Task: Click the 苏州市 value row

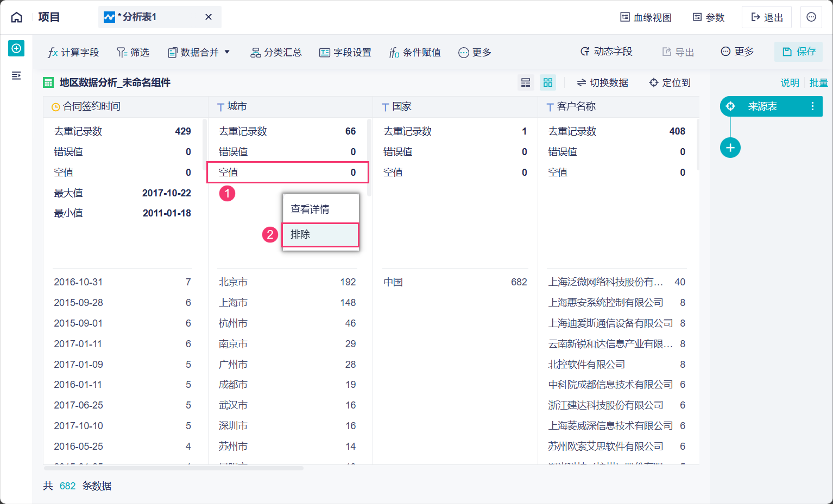Action: (287, 446)
